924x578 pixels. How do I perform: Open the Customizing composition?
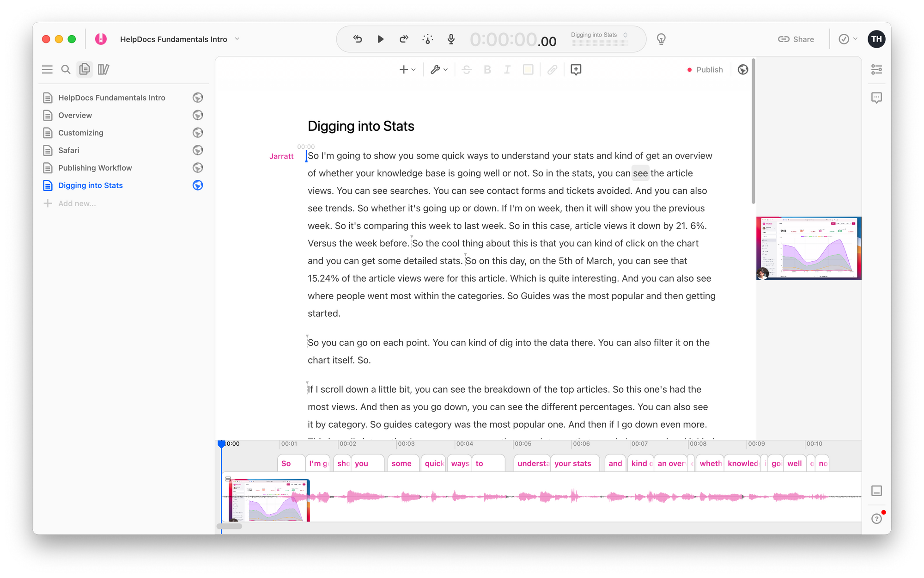(x=80, y=133)
